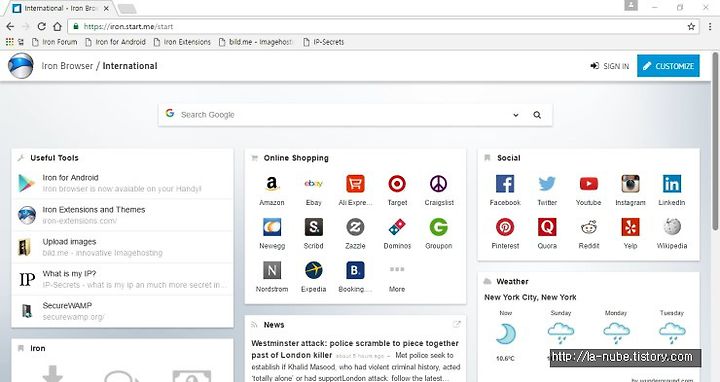Open a new tab button
The image size is (720, 382).
[127, 8]
